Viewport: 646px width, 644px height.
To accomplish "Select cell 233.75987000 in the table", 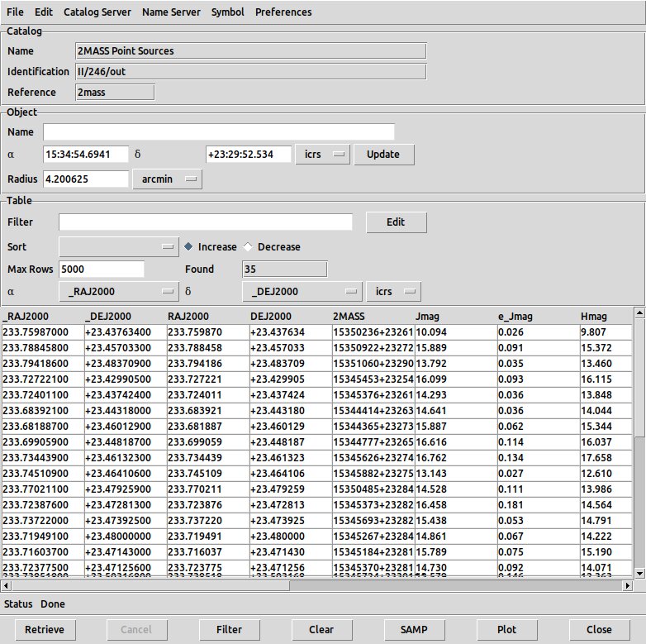I will [x=43, y=332].
